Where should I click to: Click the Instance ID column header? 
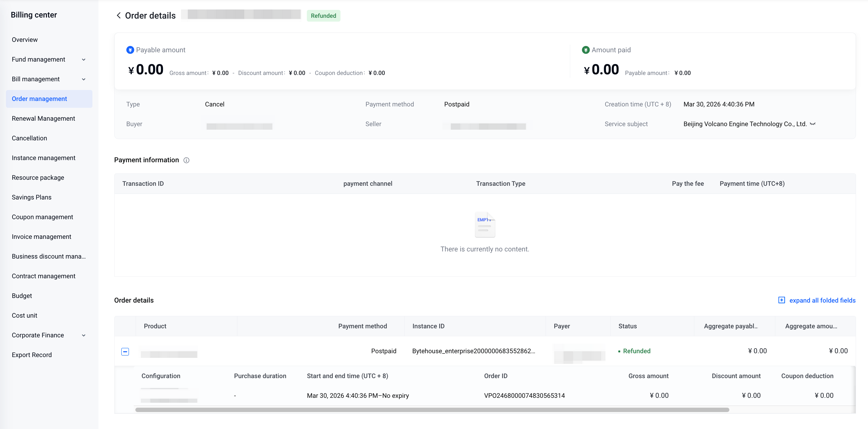[x=428, y=326]
